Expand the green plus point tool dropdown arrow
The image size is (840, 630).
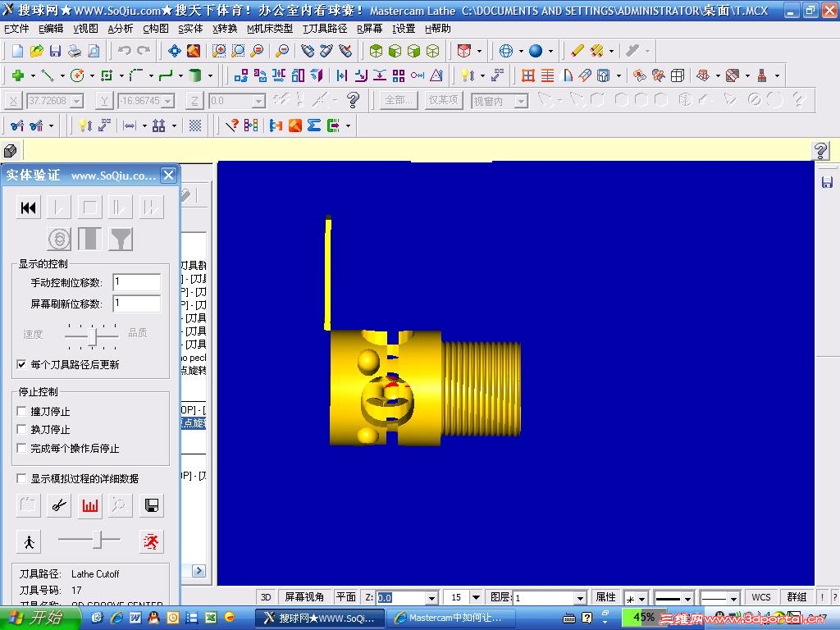tap(33, 76)
